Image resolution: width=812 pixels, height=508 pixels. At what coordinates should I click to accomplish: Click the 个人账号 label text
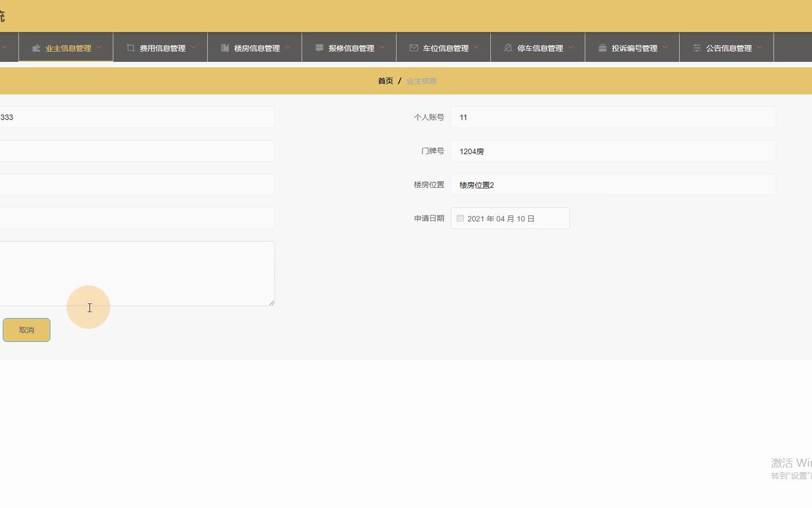click(429, 117)
